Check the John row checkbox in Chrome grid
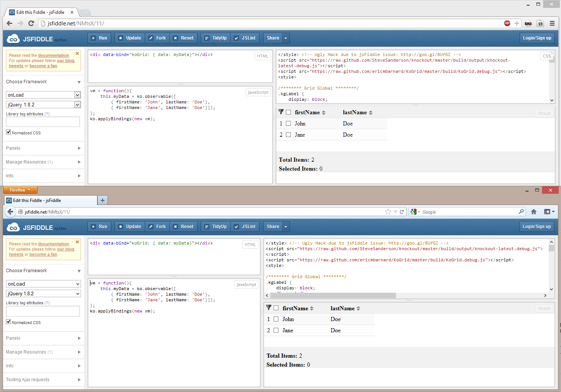 [x=288, y=124]
